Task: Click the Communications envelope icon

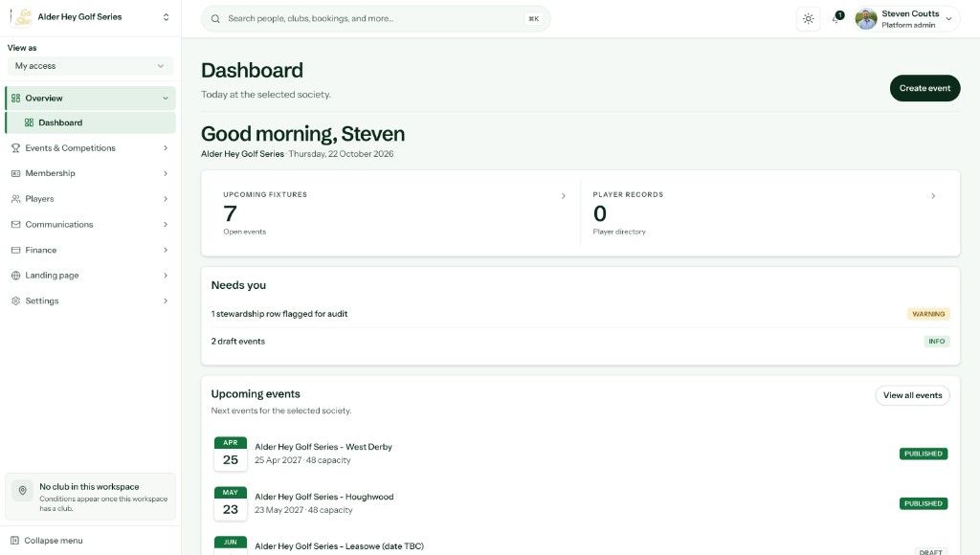Action: point(15,224)
